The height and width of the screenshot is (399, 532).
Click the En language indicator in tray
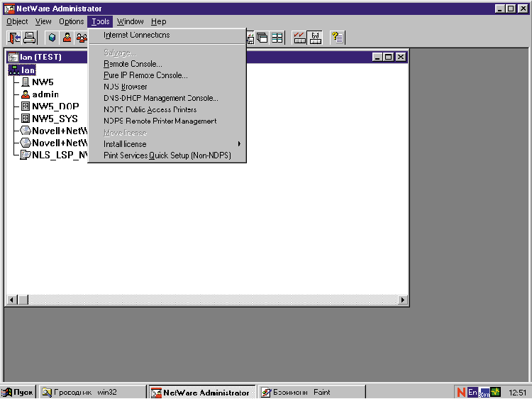click(x=472, y=392)
